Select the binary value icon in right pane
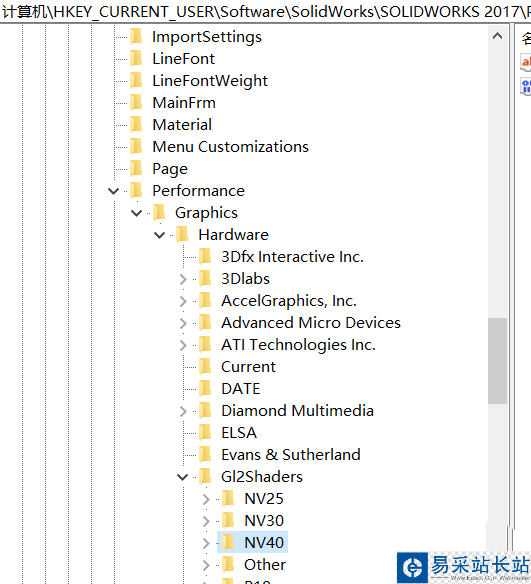 [525, 86]
